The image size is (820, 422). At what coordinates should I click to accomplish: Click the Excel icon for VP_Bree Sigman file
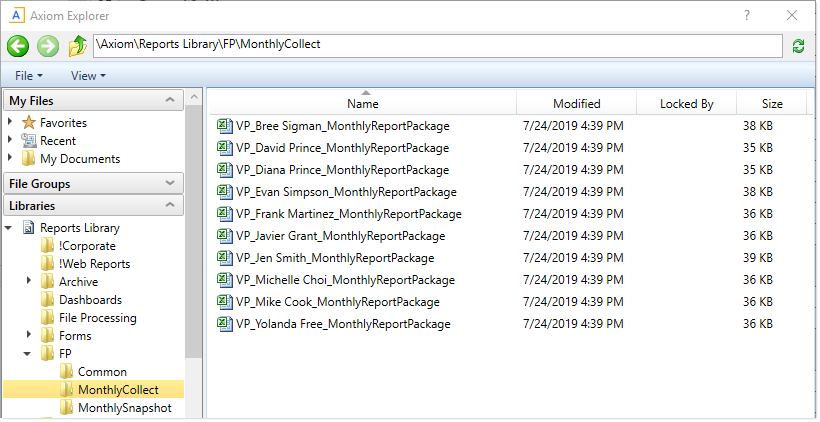click(x=225, y=126)
